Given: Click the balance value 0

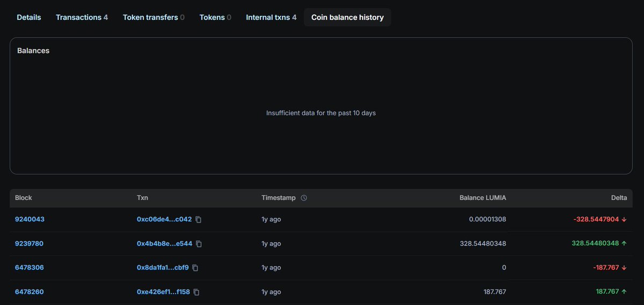Looking at the screenshot, I should point(503,267).
